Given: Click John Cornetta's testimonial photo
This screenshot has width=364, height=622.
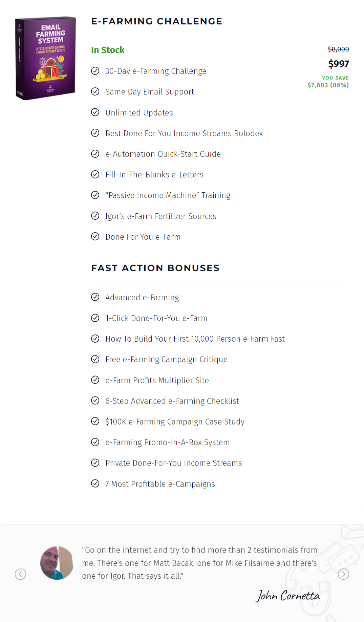Looking at the screenshot, I should pos(57,563).
